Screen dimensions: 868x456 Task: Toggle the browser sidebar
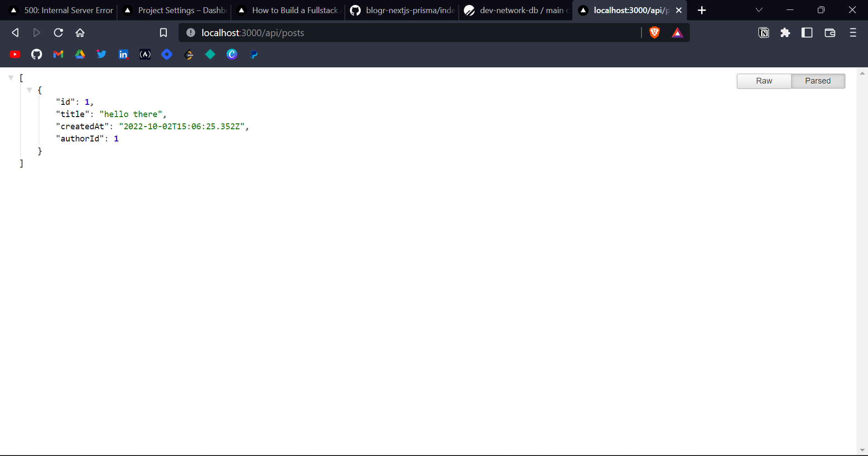[807, 33]
